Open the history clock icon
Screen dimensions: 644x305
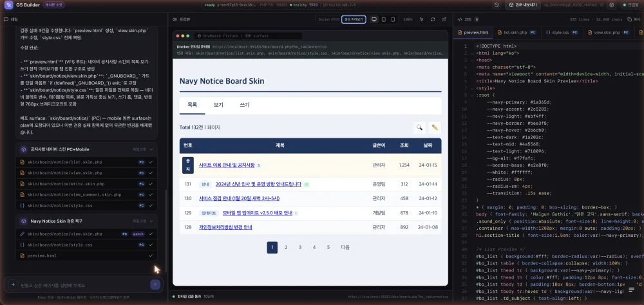497,5
